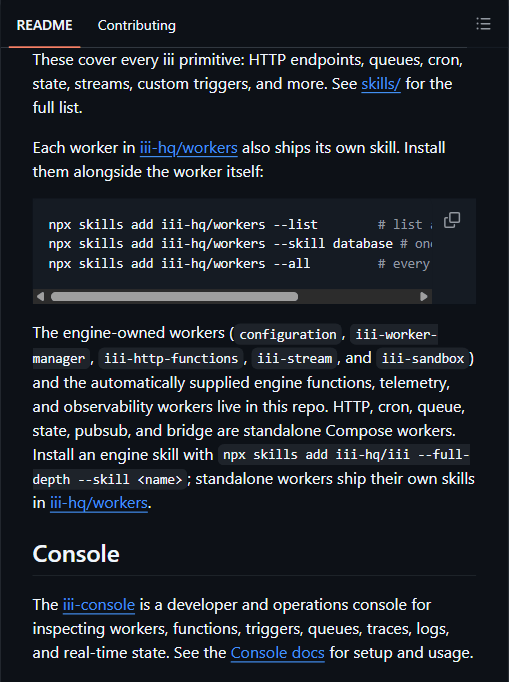Click the "iii-sandbox" inline code
Screen dimensions: 509x682
click(423, 358)
